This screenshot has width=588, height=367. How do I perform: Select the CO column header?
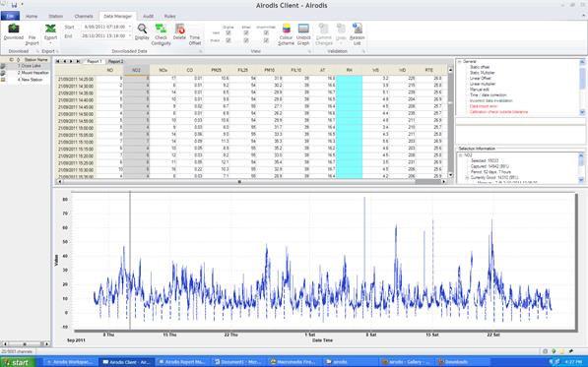coord(190,70)
